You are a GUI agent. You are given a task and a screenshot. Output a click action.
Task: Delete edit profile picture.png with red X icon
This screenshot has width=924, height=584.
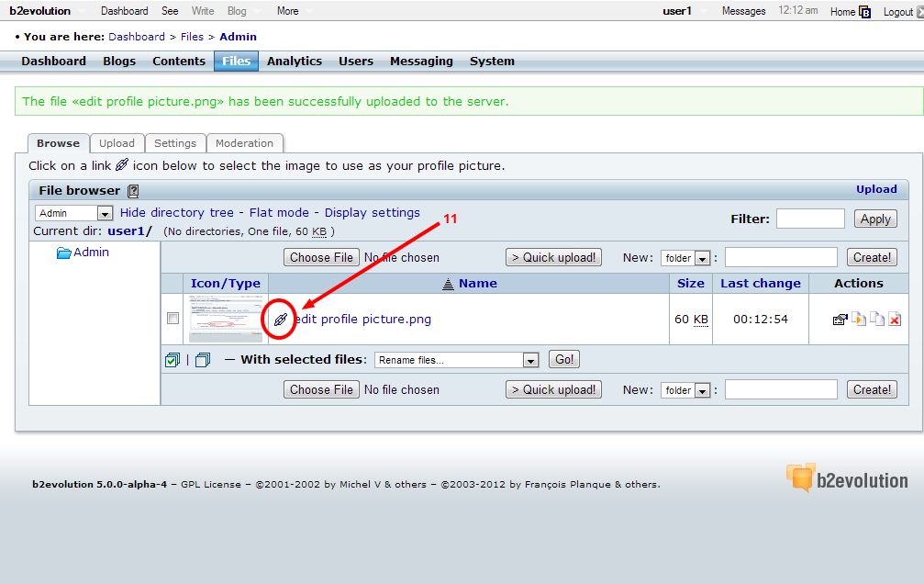click(895, 320)
